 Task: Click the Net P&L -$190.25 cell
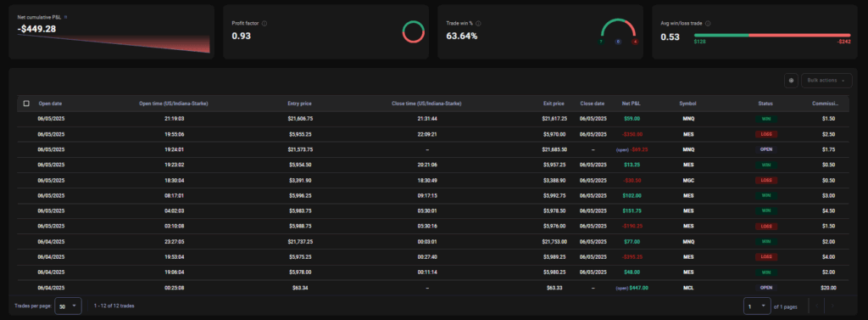pos(632,227)
